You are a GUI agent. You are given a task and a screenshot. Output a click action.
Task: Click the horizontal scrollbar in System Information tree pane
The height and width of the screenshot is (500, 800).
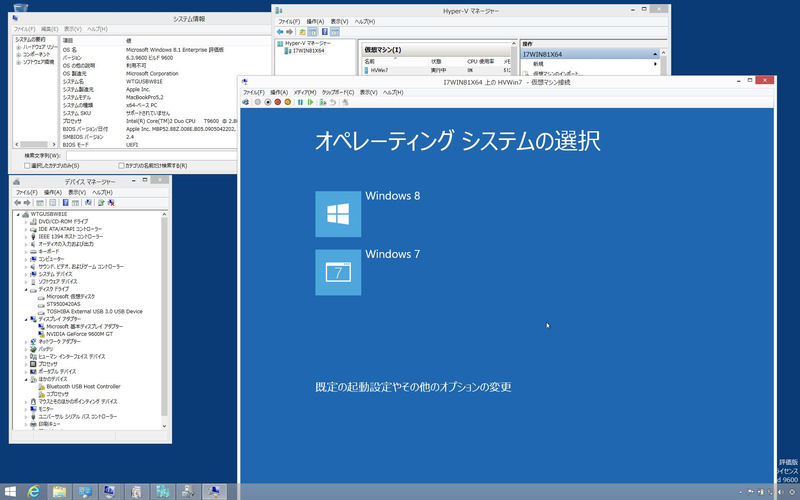[x=36, y=144]
